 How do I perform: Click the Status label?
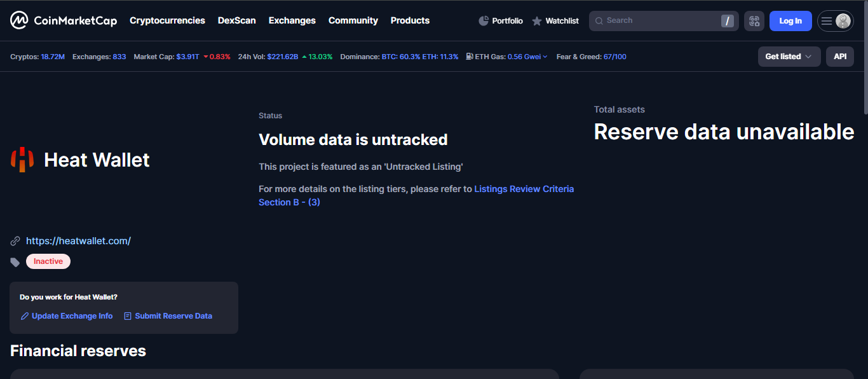(270, 116)
